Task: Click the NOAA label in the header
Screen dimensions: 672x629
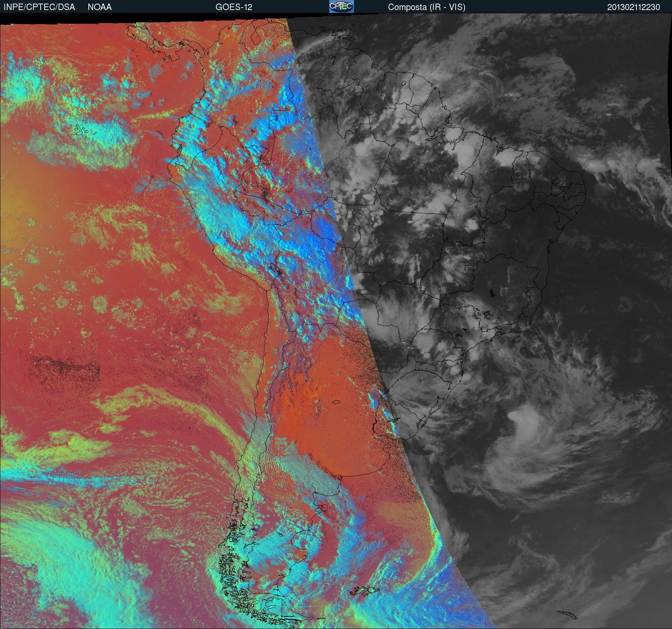Action: click(100, 7)
